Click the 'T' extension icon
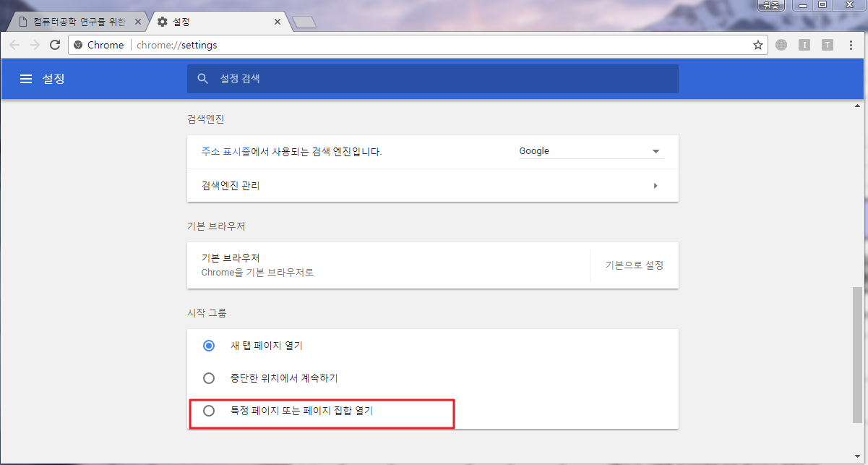This screenshot has width=868, height=465. click(828, 45)
